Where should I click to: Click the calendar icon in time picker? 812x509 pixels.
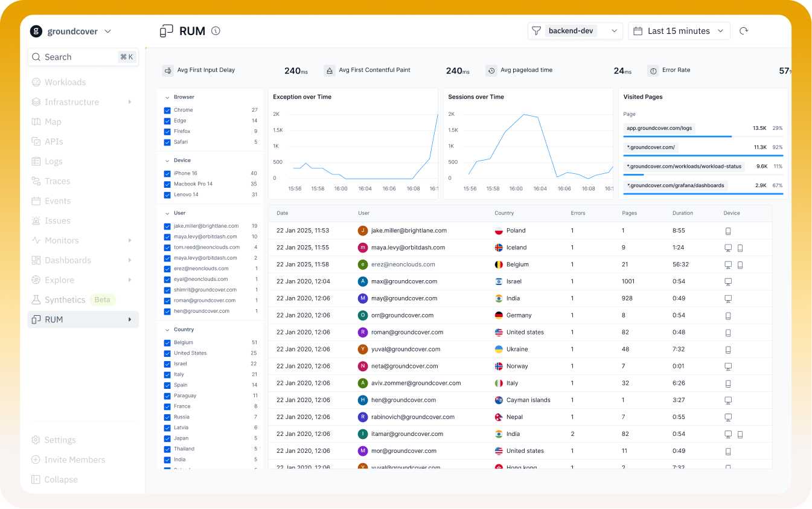(639, 31)
